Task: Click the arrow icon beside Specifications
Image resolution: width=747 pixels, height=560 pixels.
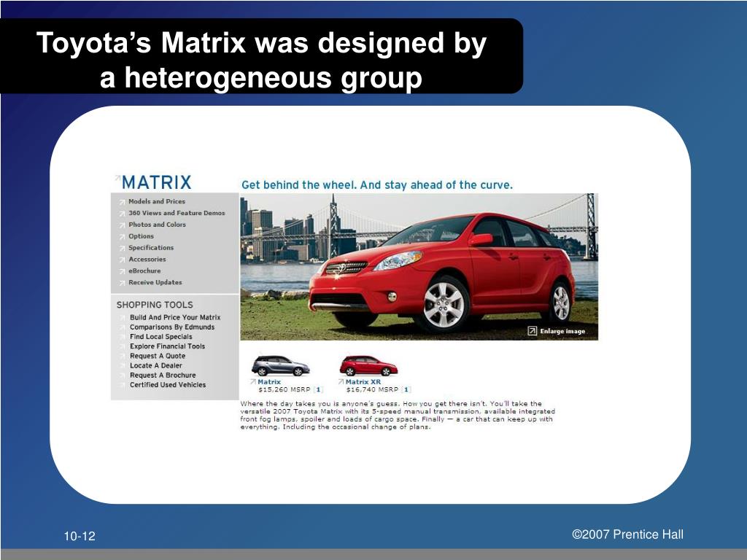Action: tap(123, 248)
